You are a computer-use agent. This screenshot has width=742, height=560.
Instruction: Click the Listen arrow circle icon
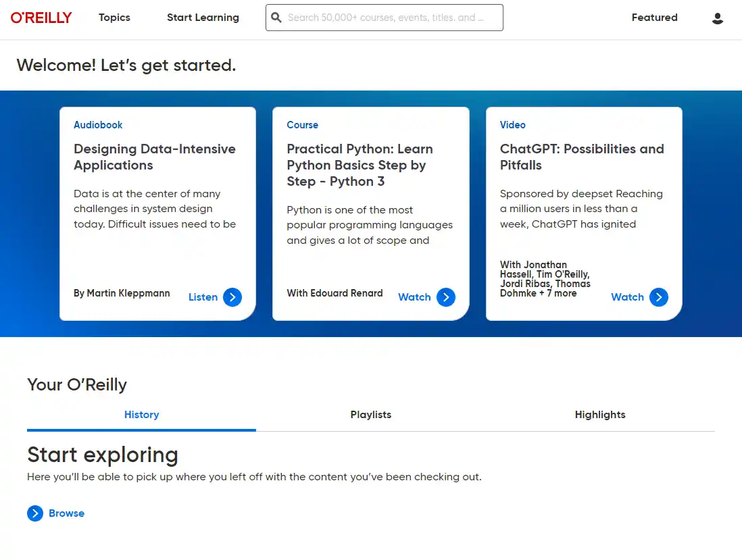pos(232,297)
